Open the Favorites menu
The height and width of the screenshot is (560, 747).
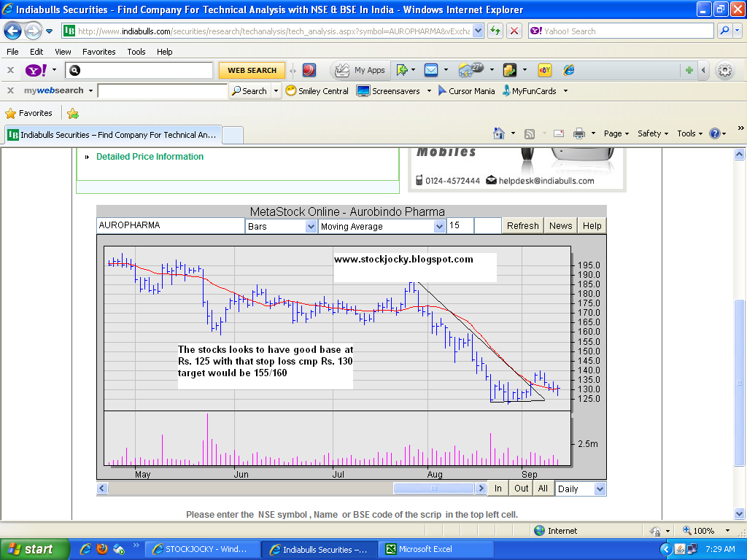[99, 52]
